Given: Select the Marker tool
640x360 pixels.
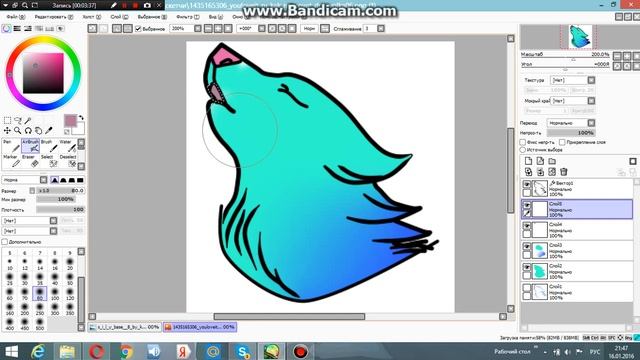Looking at the screenshot, I should [x=11, y=161].
